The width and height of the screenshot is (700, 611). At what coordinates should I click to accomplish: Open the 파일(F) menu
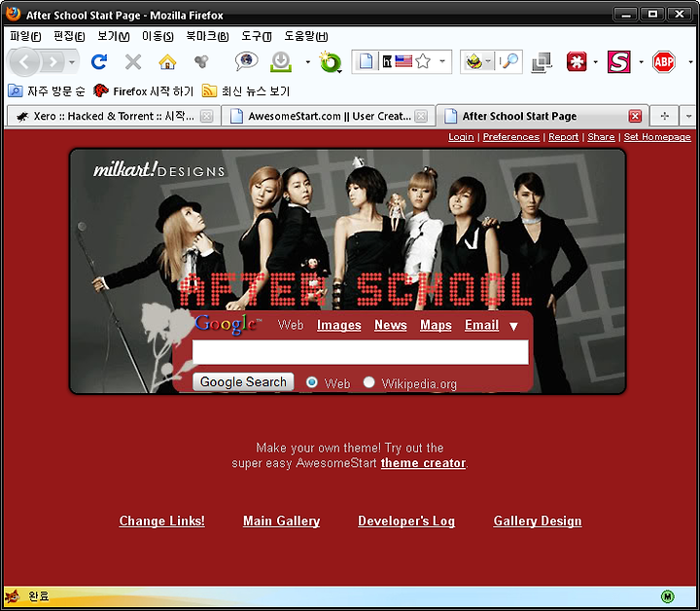[25, 36]
